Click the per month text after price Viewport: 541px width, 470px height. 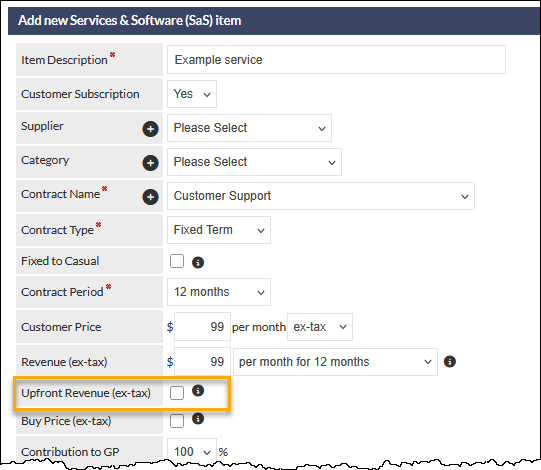point(259,327)
